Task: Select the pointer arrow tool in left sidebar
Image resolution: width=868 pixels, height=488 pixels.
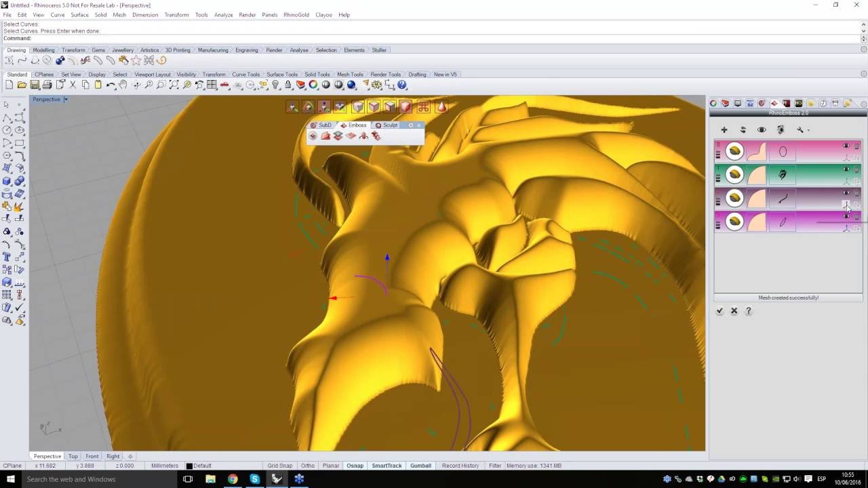Action: click(x=7, y=105)
